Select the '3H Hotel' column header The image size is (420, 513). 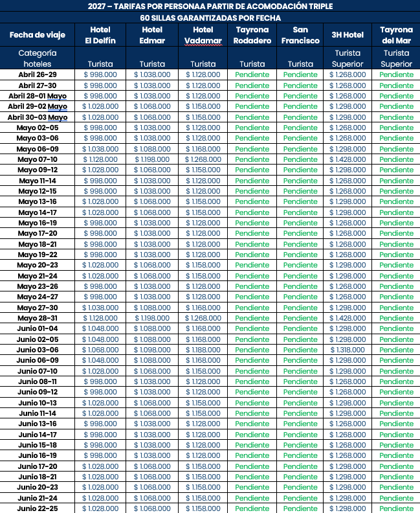point(348,35)
